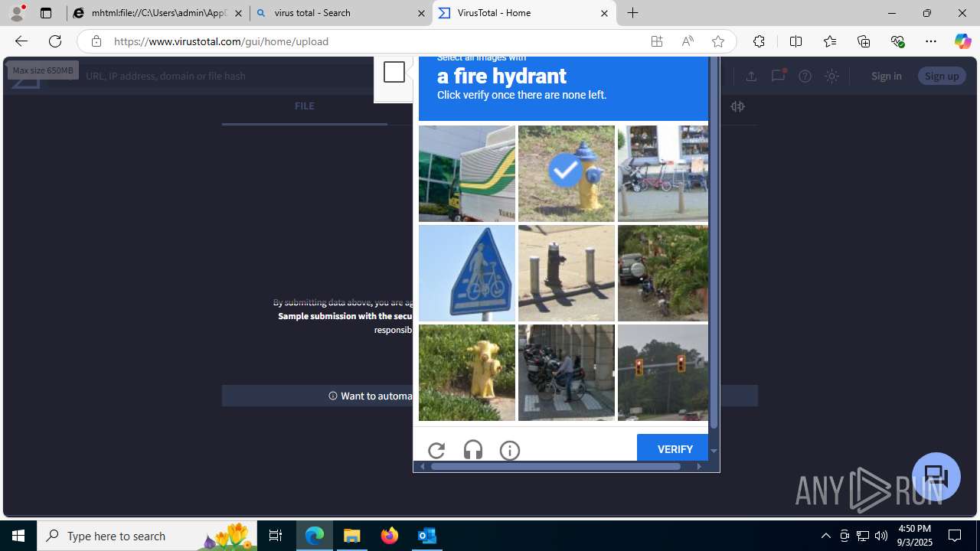980x551 pixels.
Task: Open the chat support bubble
Action: pyautogui.click(x=936, y=476)
